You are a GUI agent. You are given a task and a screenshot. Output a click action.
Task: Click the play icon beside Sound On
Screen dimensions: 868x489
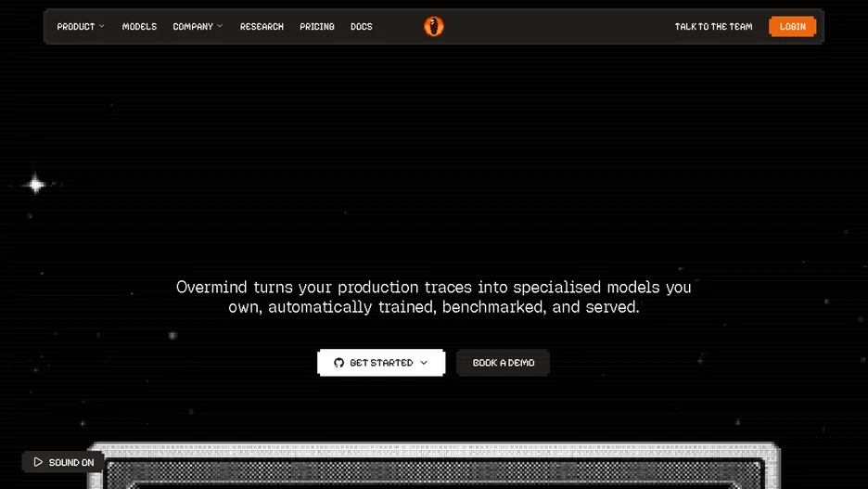click(x=38, y=462)
